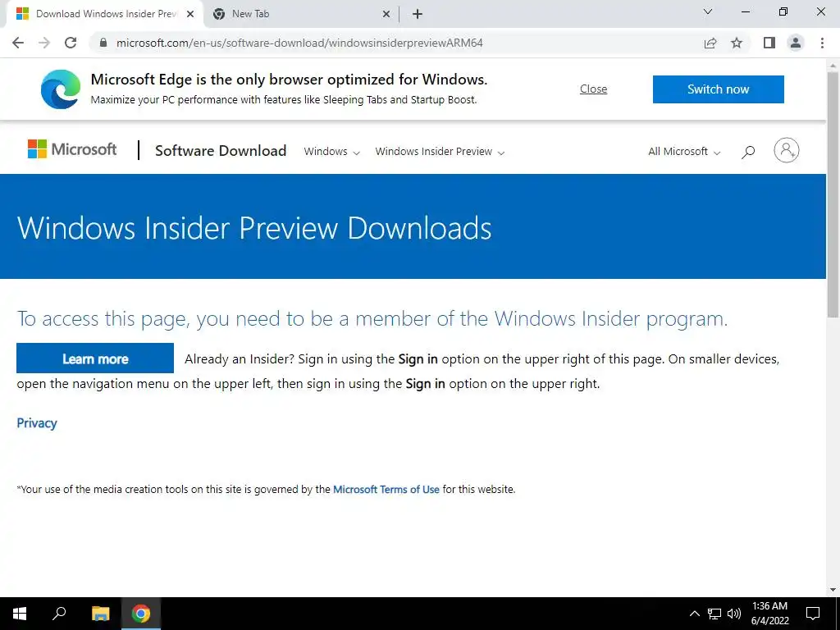
Task: Click the Microsoft Edge logo in banner
Action: pyautogui.click(x=61, y=89)
